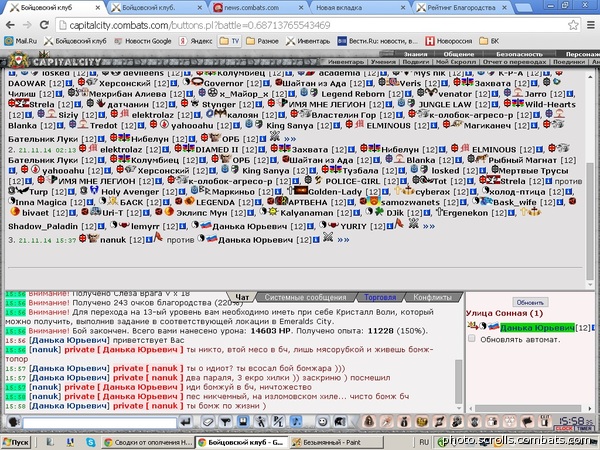This screenshot has height=450, width=600.
Task: Open battle log arrows after YURIY in fight 2
Action: tap(429, 226)
